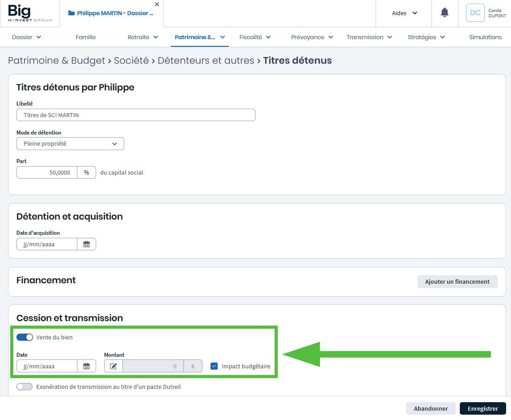Click the Big Harvest Group logo
Image resolution: width=511 pixels, height=420 pixels.
click(x=30, y=13)
